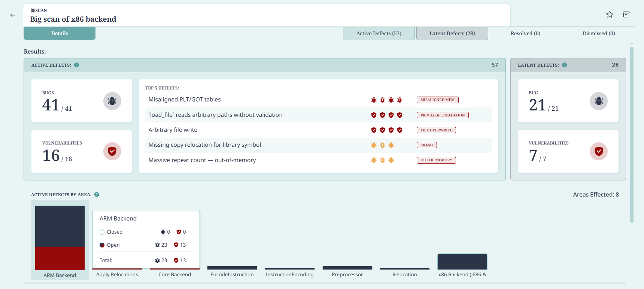The height and width of the screenshot is (289, 644).
Task: Click the latent defects count 28
Action: [615, 65]
